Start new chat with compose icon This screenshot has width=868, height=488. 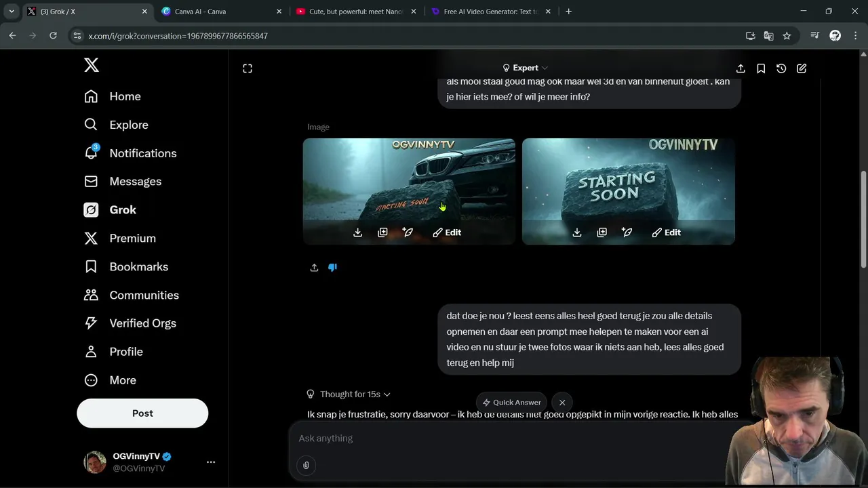click(x=802, y=68)
